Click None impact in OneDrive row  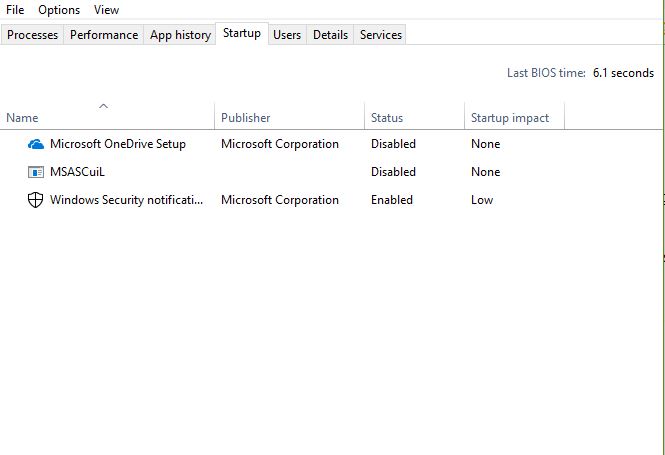point(486,144)
